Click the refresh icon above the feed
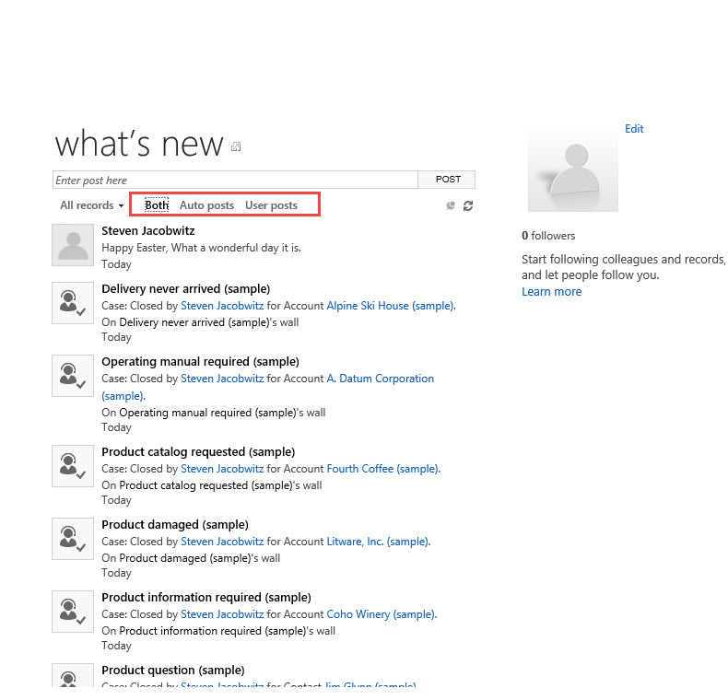 point(468,205)
